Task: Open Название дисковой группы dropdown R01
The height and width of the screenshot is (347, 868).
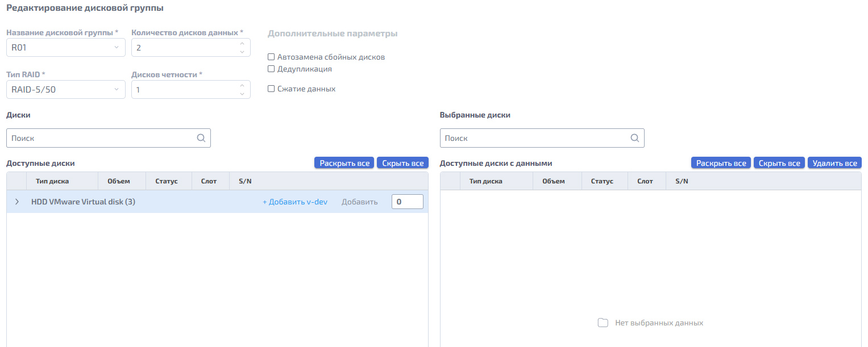Action: point(66,48)
